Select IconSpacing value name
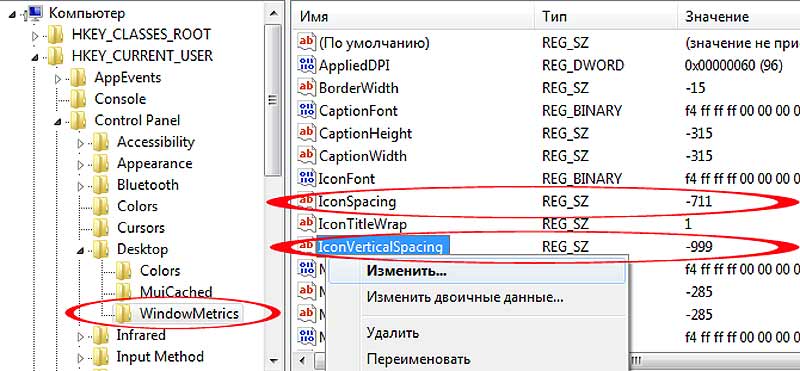 tap(357, 201)
